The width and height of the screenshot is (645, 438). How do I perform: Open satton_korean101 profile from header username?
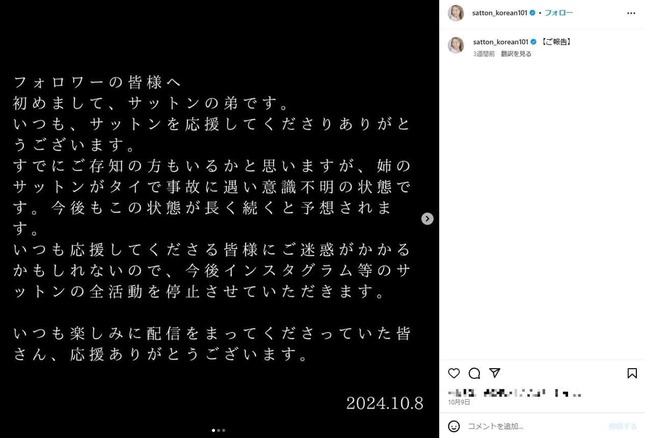[x=499, y=13]
